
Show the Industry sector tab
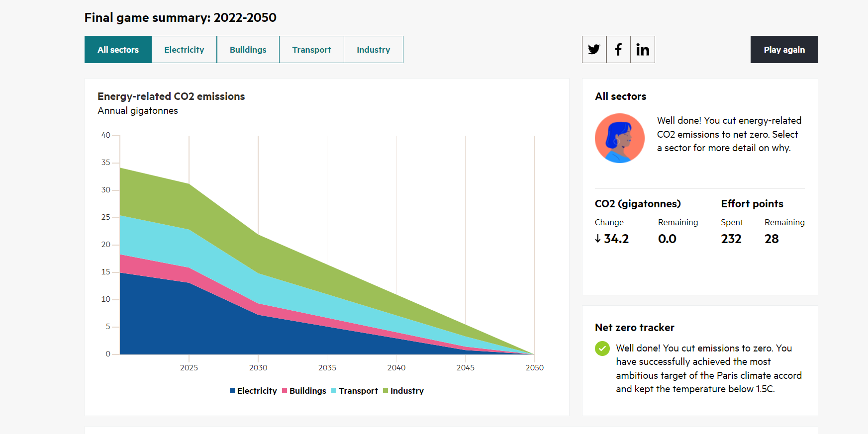pos(373,49)
